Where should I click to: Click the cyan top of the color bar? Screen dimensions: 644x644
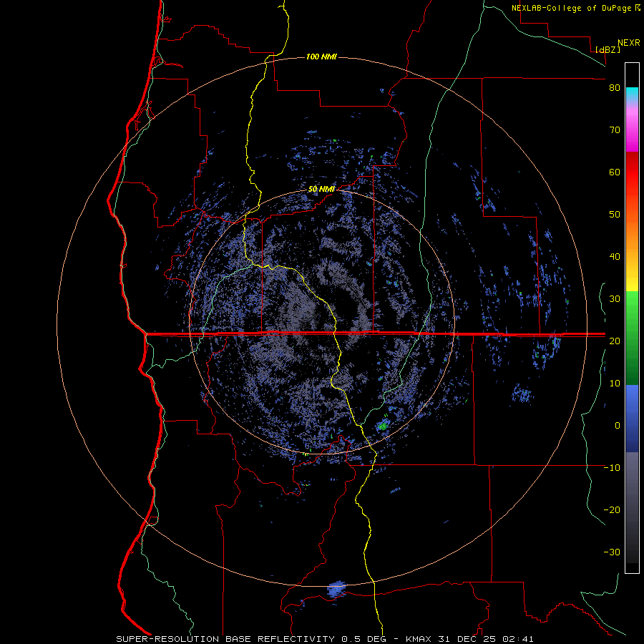pyautogui.click(x=632, y=92)
